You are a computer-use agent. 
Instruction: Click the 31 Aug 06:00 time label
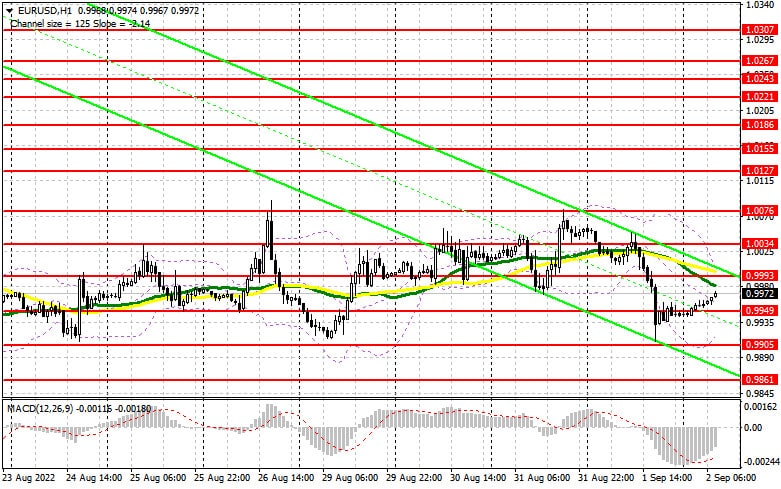point(542,478)
